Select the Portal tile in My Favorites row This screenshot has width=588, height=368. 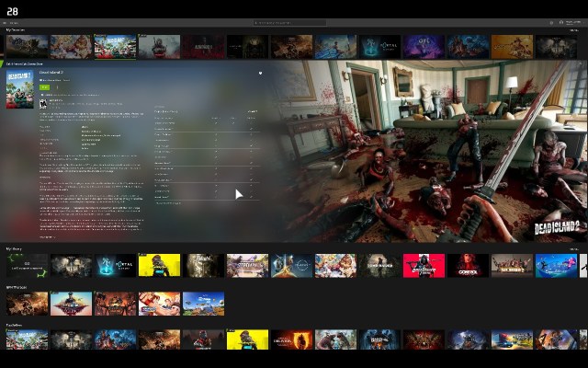[379, 47]
